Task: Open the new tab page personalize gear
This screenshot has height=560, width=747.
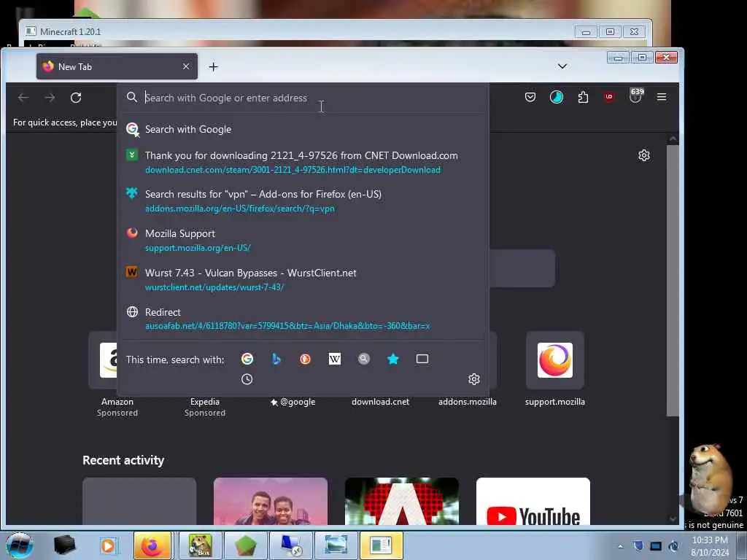Action: click(x=644, y=155)
